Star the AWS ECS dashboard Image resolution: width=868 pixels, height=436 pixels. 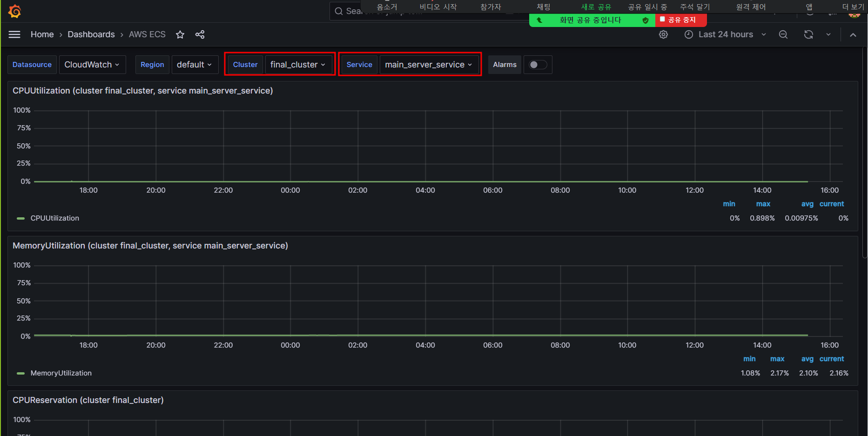[x=180, y=34]
